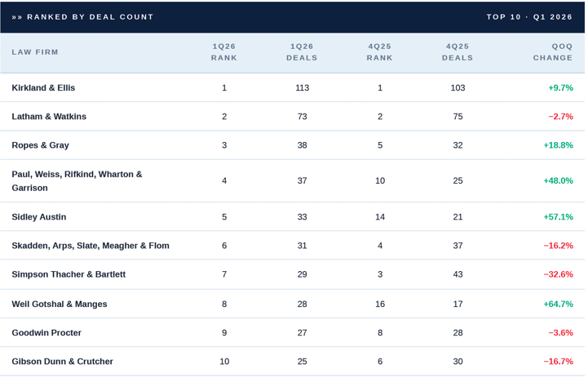Click the +18.8% change for Ropes & Gray
Viewport: 588px width, 378px height.
[559, 145]
